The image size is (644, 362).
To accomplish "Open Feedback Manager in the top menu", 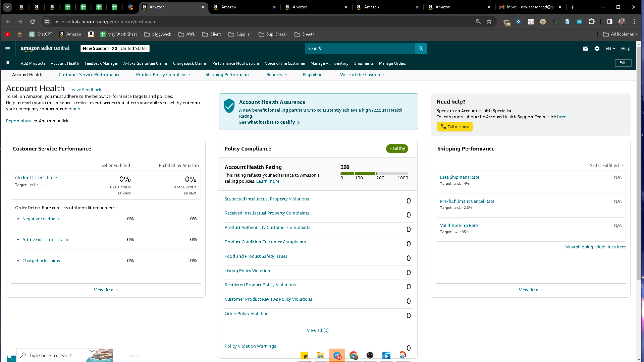I will point(101,63).
